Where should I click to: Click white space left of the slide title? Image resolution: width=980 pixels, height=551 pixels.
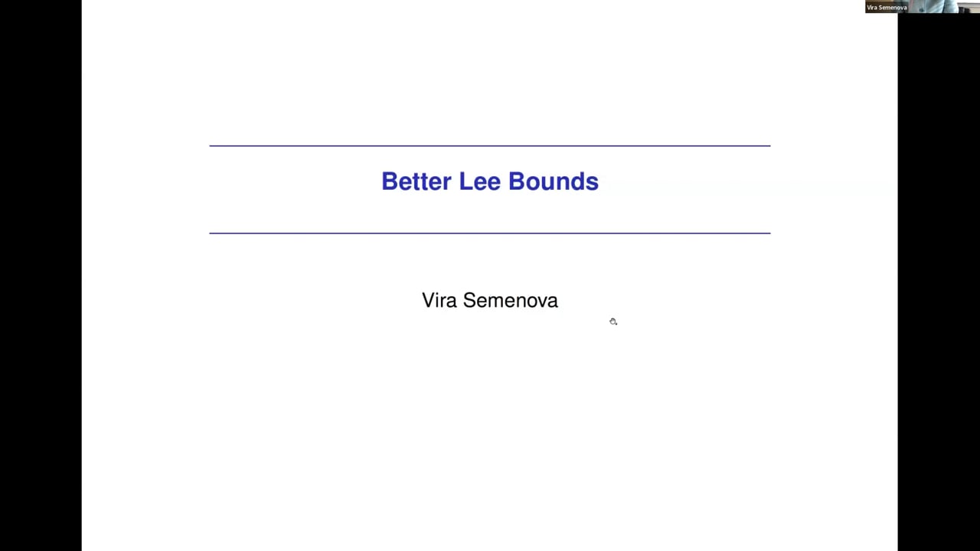291,181
